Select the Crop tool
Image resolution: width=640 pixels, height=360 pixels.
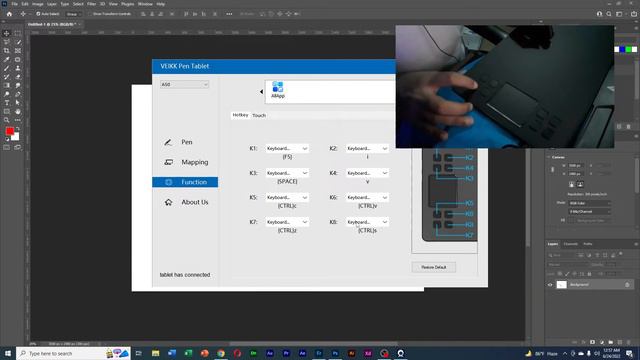point(7,51)
